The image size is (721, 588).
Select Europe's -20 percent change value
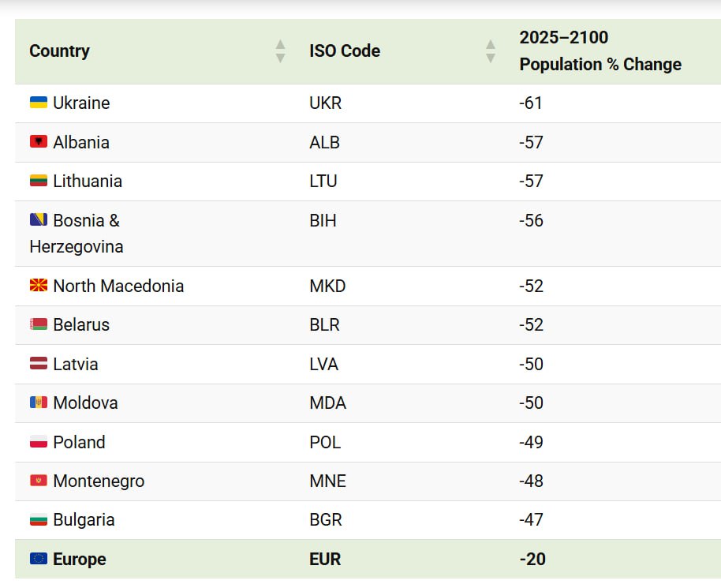tap(532, 559)
